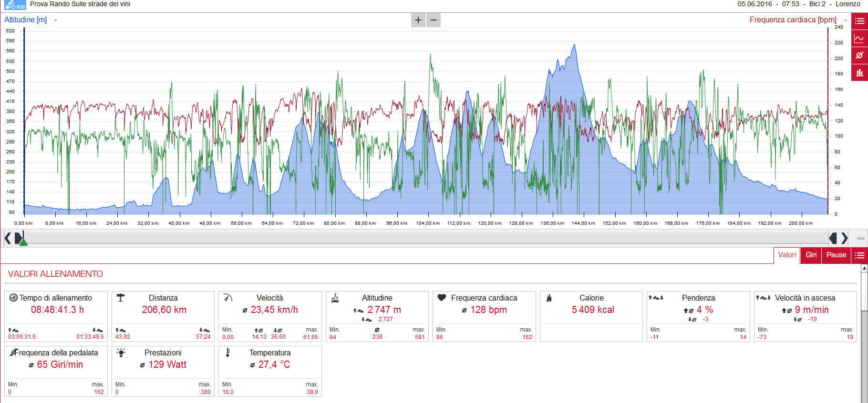This screenshot has width=868, height=403.
Task: Click the panel resize grip beside timeline
Action: click(x=861, y=238)
